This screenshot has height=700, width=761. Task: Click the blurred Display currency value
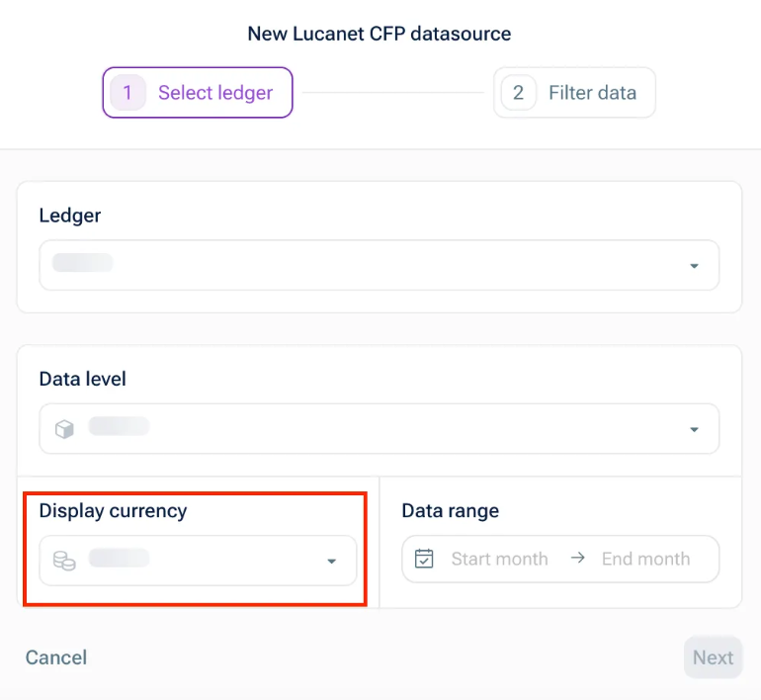tap(119, 559)
